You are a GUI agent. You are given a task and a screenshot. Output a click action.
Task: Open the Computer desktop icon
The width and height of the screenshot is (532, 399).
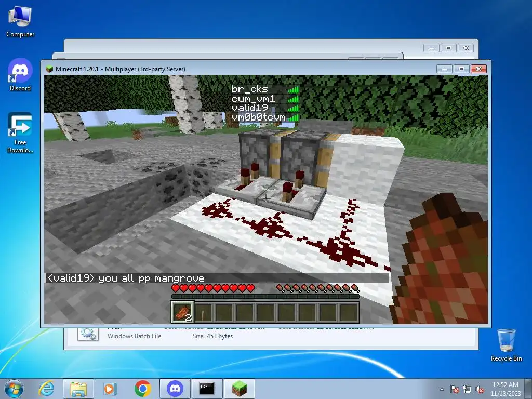[x=20, y=22]
